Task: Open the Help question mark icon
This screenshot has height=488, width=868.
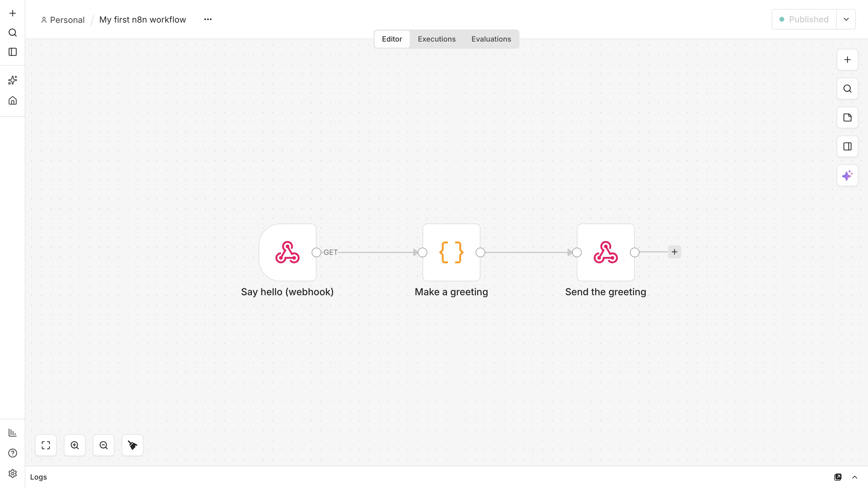Action: (x=12, y=453)
